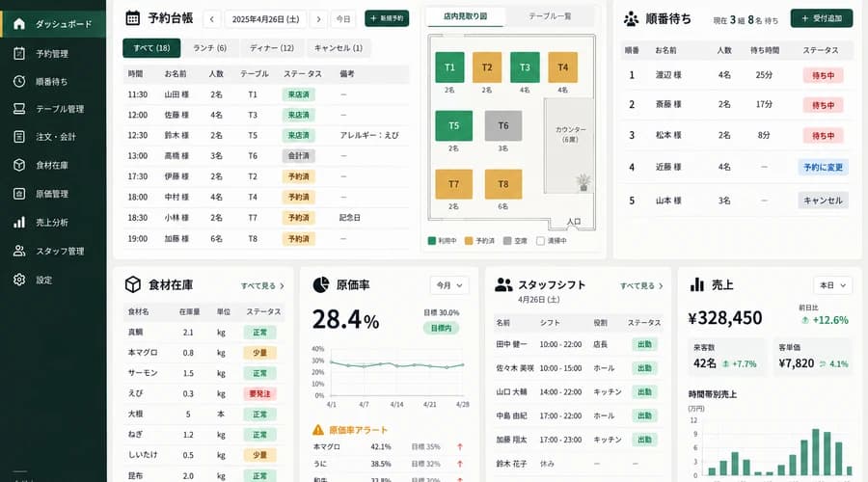Click the 原価率 pie chart icon
868x482 pixels.
point(321,284)
